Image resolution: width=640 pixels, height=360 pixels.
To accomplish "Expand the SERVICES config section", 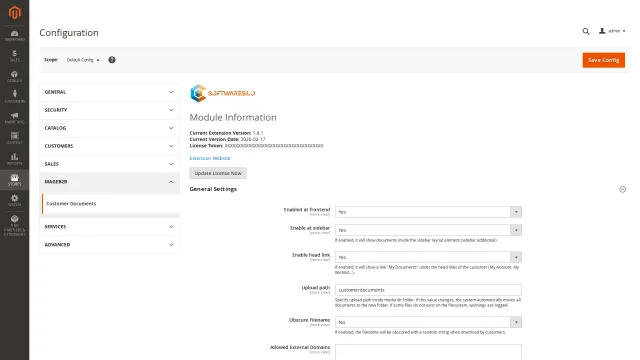I will (x=109, y=227).
